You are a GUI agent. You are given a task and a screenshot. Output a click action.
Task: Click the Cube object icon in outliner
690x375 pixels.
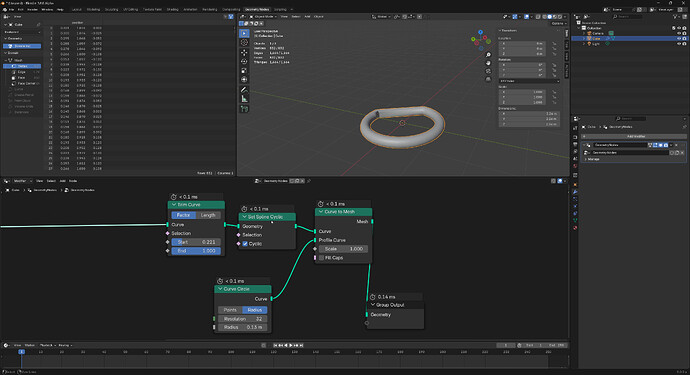point(589,38)
